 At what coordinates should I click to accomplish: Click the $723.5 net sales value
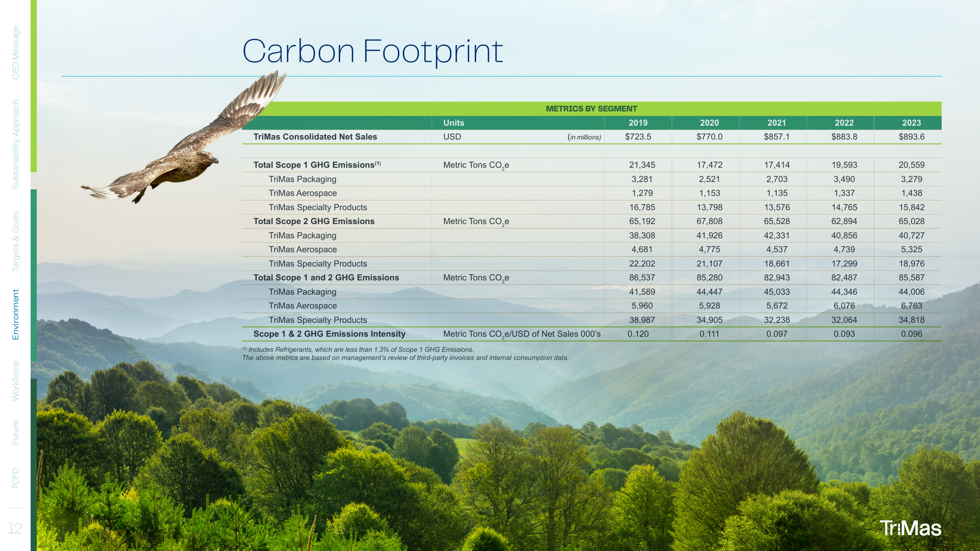638,137
